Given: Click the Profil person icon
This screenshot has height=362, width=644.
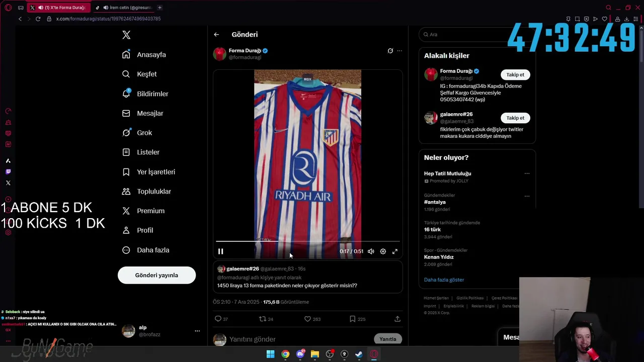Looking at the screenshot, I should (x=126, y=230).
